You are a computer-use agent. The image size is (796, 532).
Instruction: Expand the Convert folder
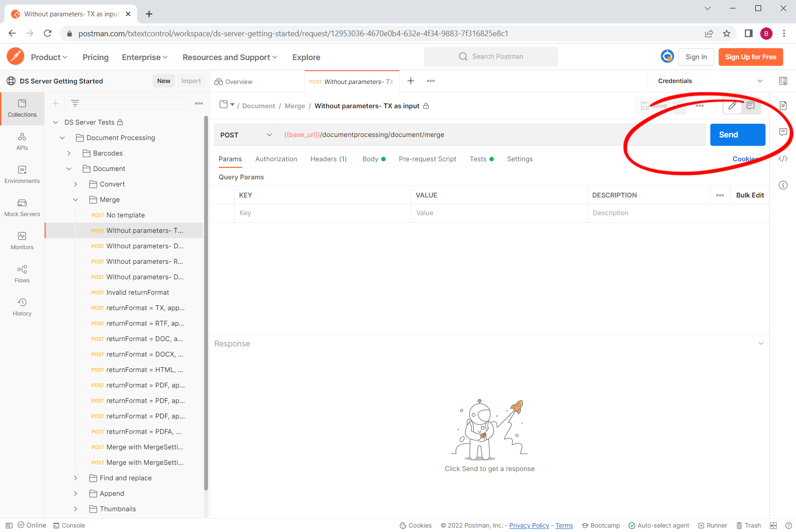[76, 184]
